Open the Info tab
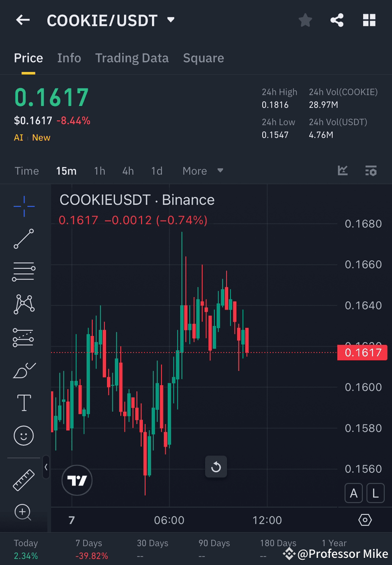Screen dimensions: 392x565 (x=69, y=58)
